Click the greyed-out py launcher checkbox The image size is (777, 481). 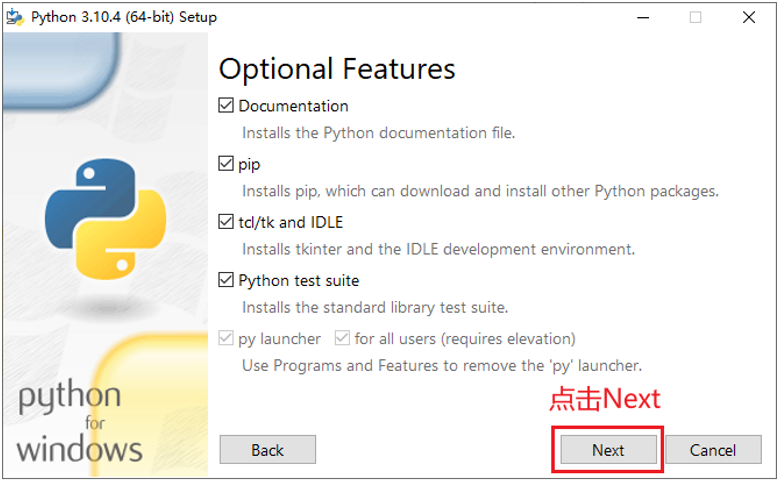coord(226,339)
